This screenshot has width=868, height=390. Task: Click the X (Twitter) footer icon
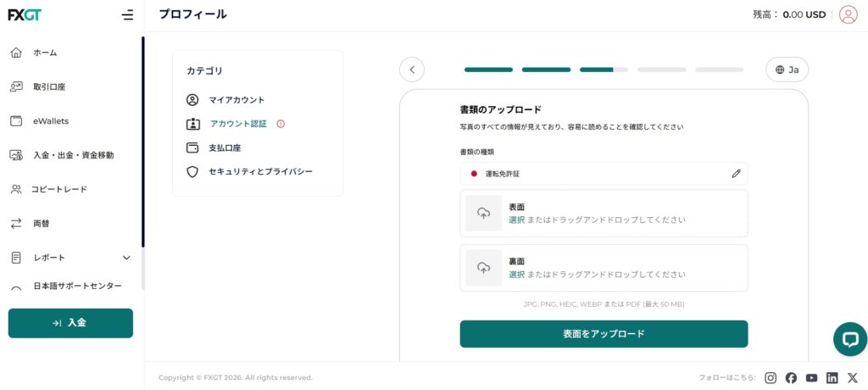[853, 378]
